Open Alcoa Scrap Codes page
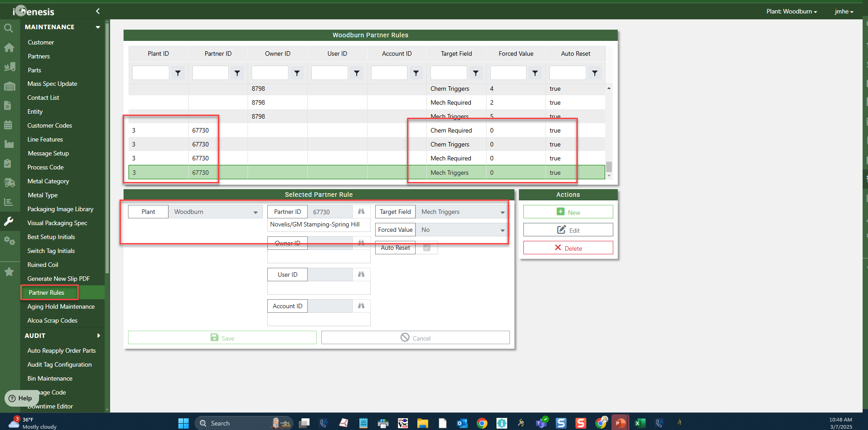868x430 pixels. point(52,320)
